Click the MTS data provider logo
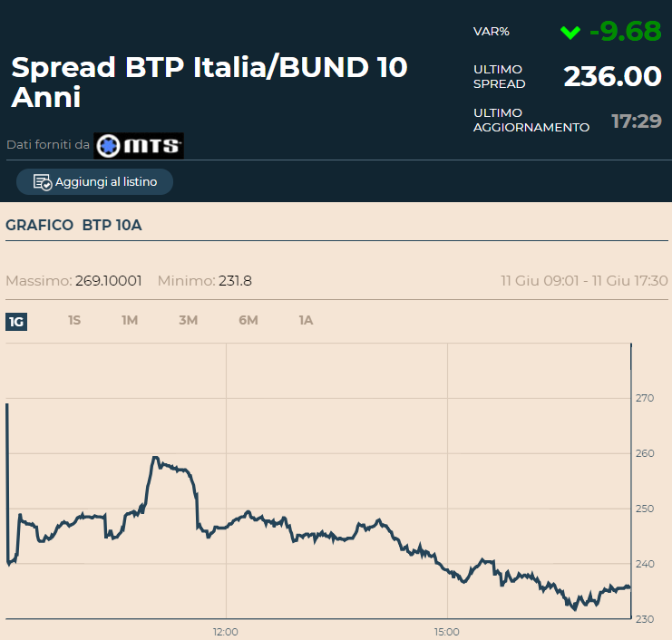 pos(139,145)
